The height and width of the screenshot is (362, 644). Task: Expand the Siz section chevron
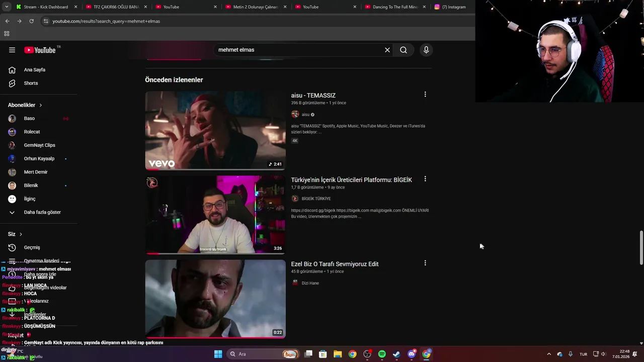(x=21, y=234)
